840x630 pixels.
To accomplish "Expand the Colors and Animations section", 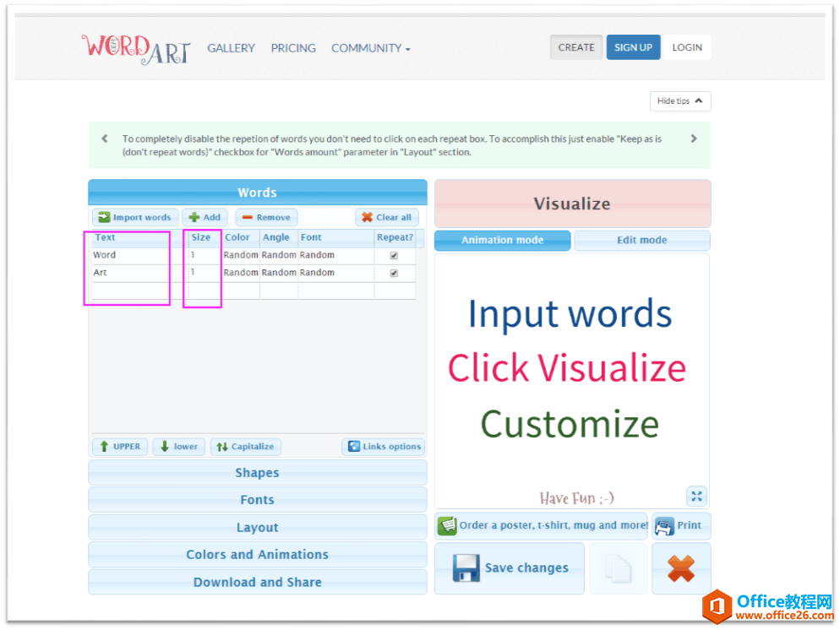I will [257, 555].
